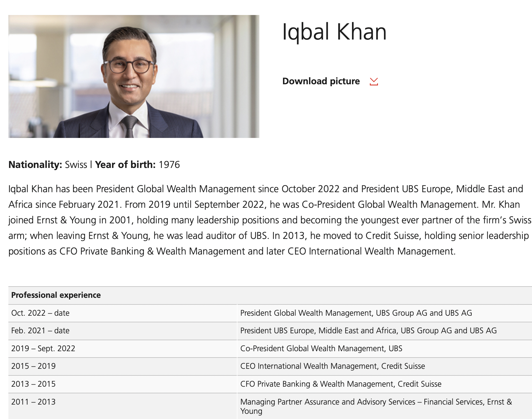This screenshot has width=532, height=419.
Task: Select the 2013 – 2015 date cell
Action: (x=33, y=384)
